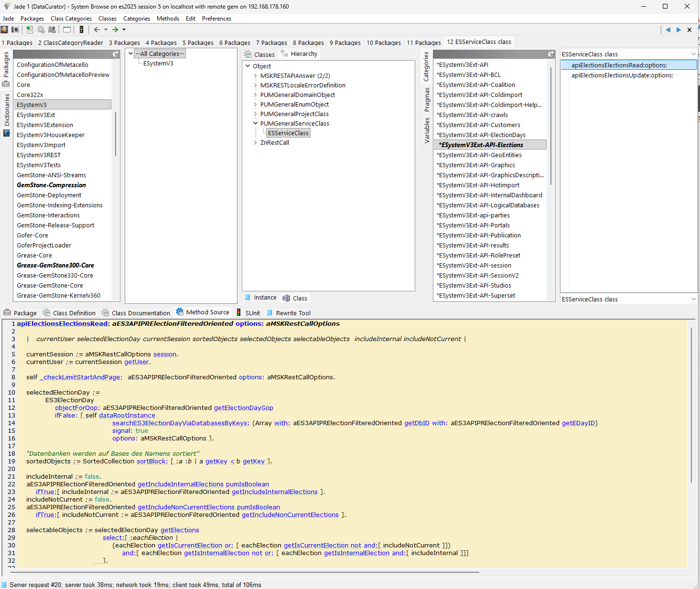The height and width of the screenshot is (589, 700).
Task: Click the dataRootInstance link in code
Action: (x=127, y=415)
